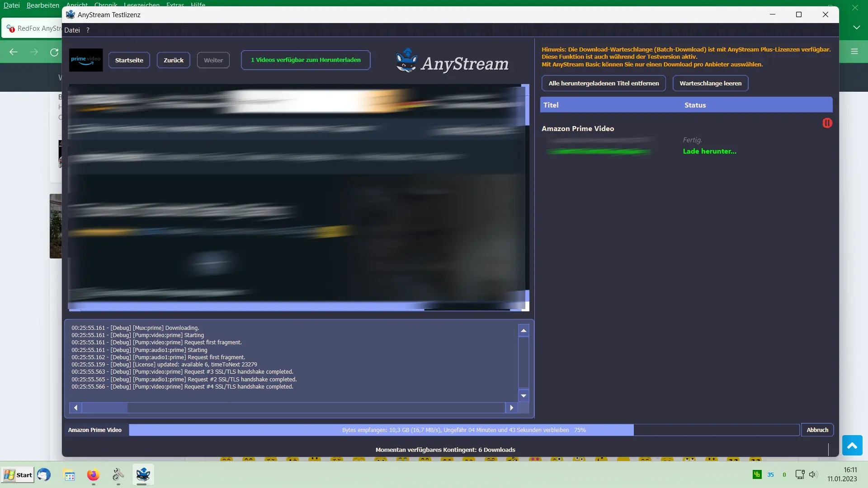The image size is (868, 488).
Task: Click the green title download progress bar
Action: pyautogui.click(x=599, y=151)
